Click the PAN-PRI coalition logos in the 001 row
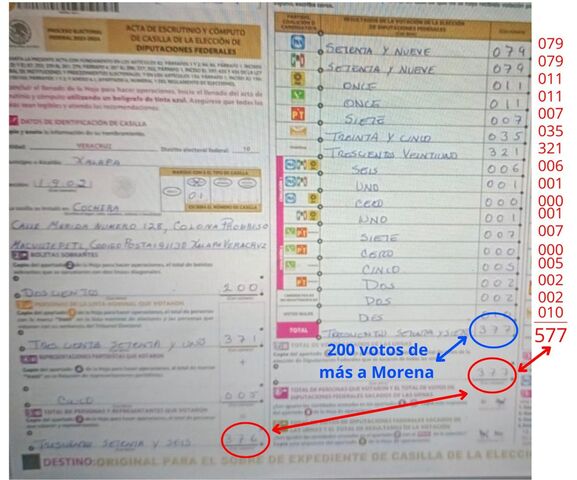This screenshot has height=480, width=577. point(297,181)
